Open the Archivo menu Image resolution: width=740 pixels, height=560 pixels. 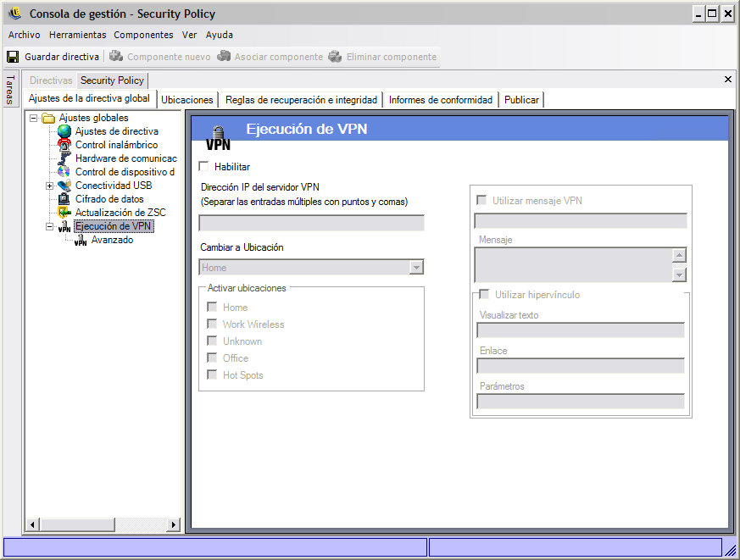pyautogui.click(x=24, y=35)
